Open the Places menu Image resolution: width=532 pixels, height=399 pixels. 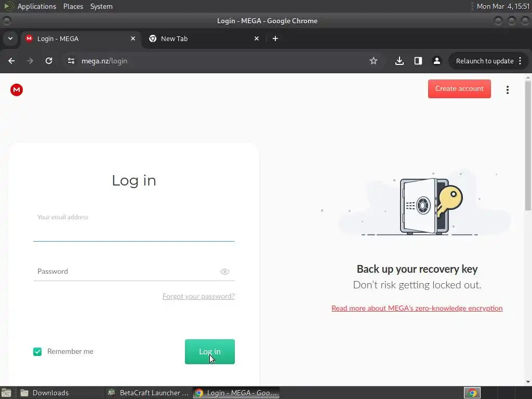click(x=73, y=6)
